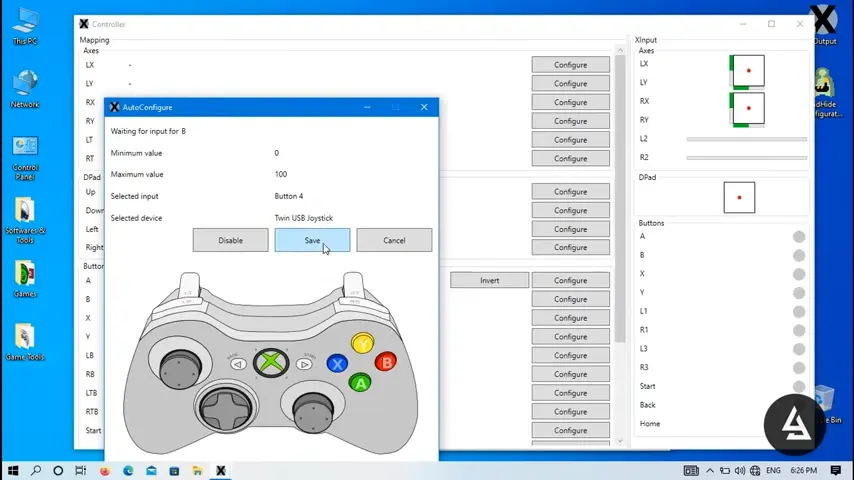
Task: Select XOutput app icon in taskbar
Action: tap(221, 470)
